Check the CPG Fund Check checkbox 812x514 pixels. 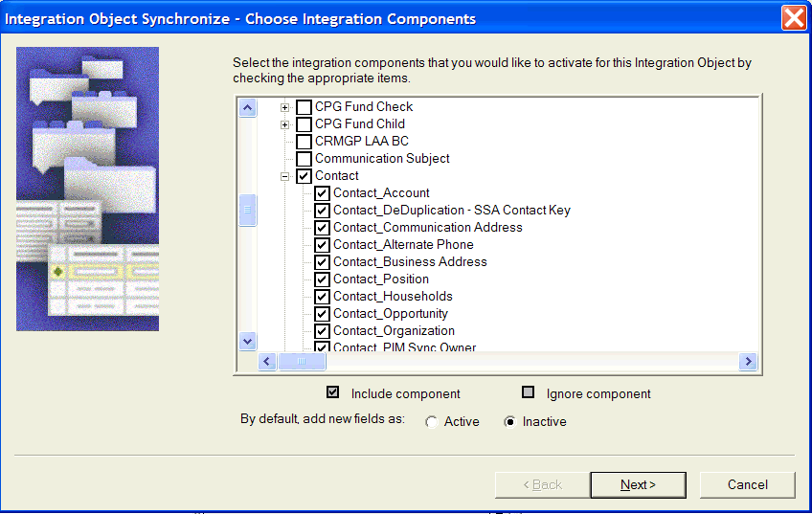[x=304, y=107]
